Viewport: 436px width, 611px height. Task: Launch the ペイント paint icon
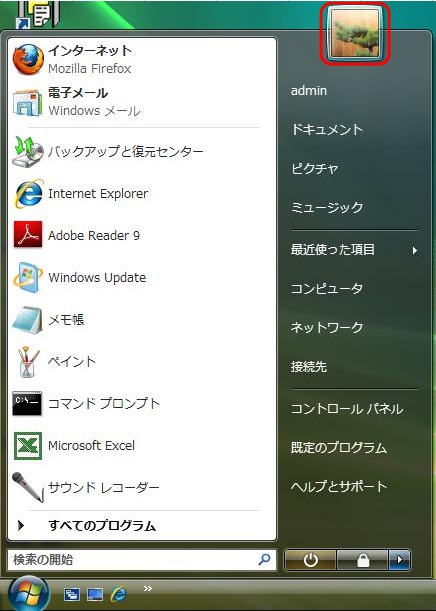28,362
